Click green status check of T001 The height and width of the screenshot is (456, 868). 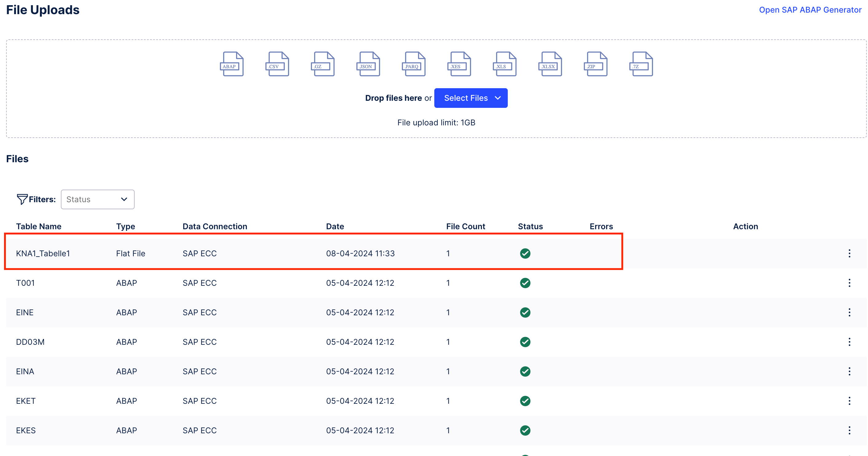[525, 283]
